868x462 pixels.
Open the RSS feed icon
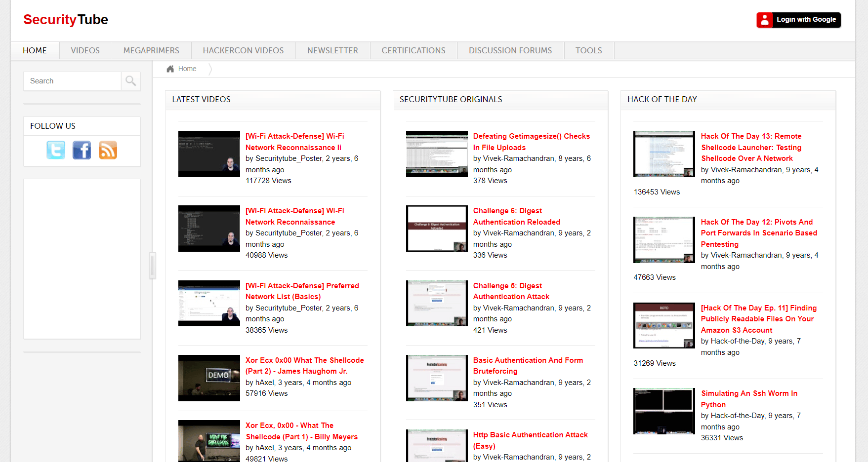click(108, 150)
